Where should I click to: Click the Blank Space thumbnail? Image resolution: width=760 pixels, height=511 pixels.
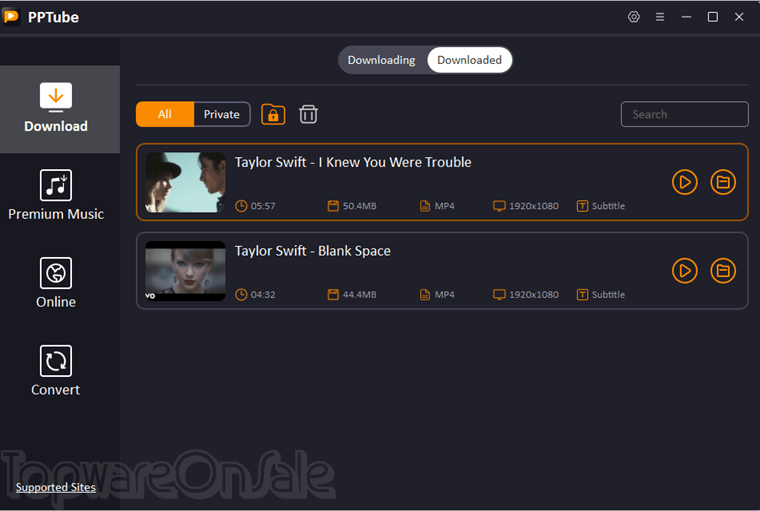coord(185,271)
